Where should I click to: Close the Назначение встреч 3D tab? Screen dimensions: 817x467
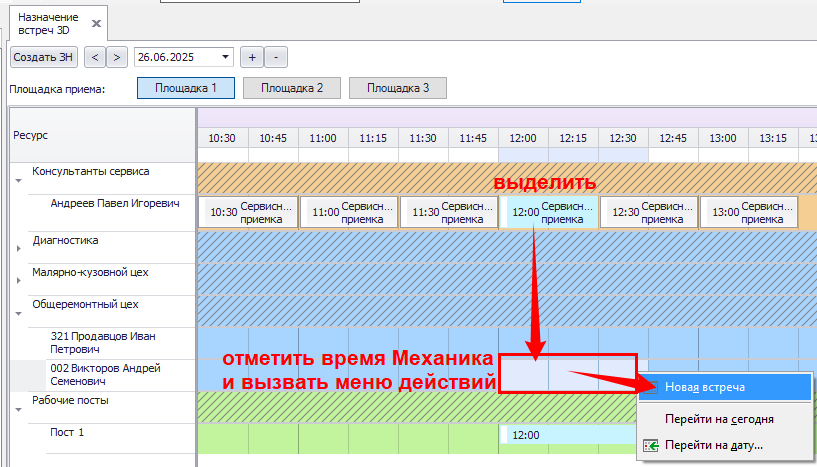[96, 22]
